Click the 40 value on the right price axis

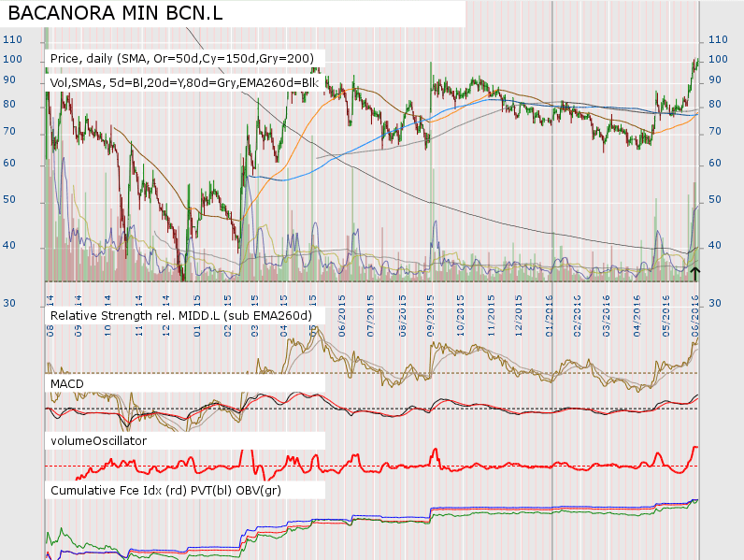[718, 246]
